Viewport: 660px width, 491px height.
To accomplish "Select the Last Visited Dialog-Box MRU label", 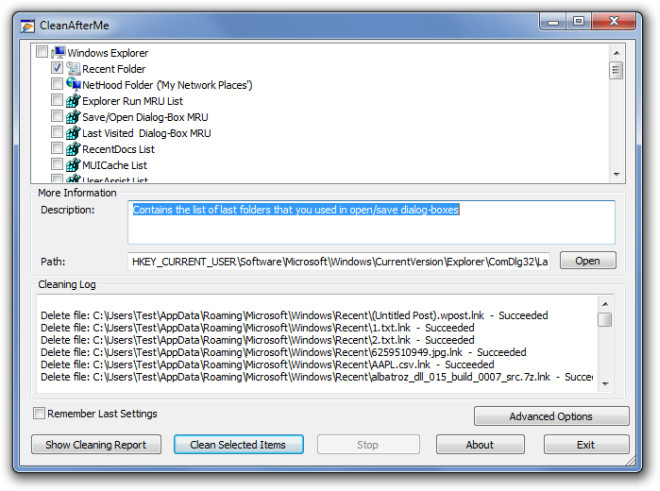I will (x=146, y=133).
